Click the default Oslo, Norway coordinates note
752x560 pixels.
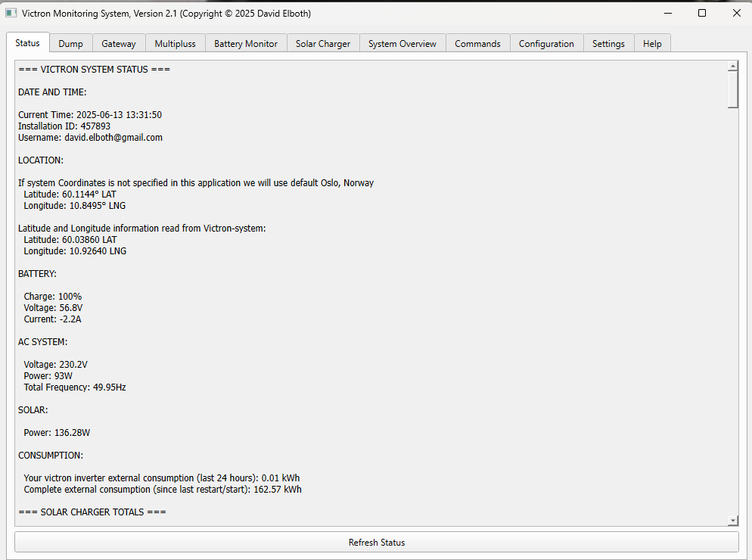196,183
